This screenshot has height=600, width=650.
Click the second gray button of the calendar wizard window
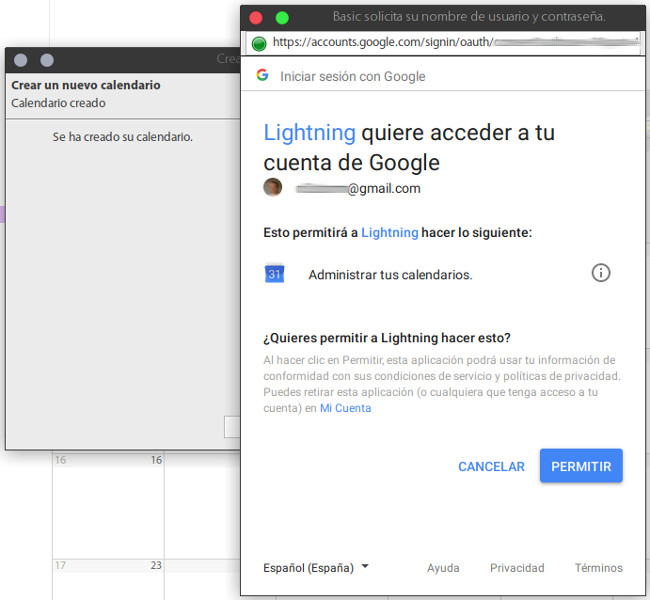tap(47, 60)
